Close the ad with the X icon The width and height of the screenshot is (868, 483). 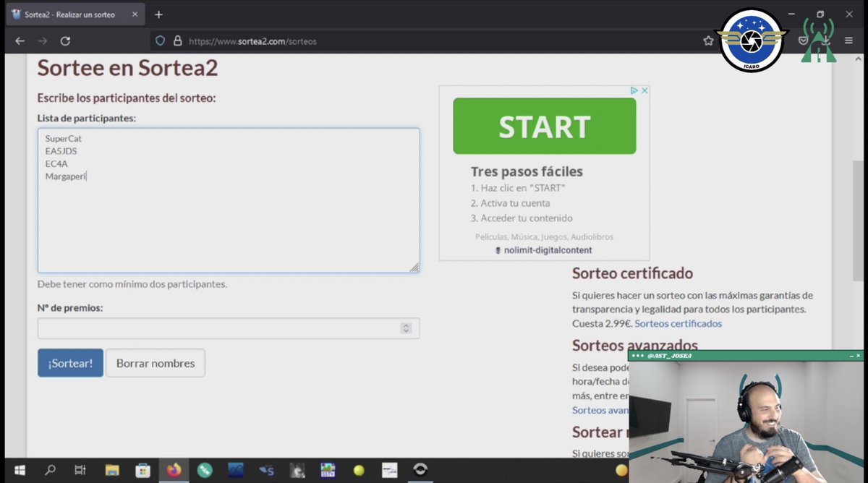coord(644,90)
